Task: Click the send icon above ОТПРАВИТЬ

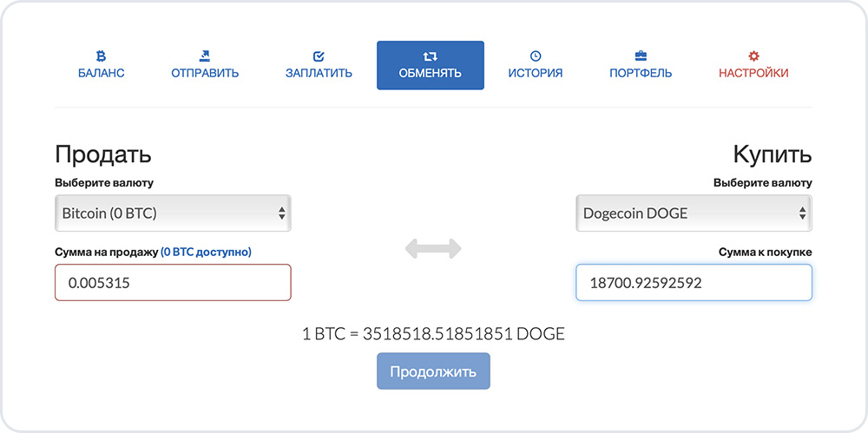Action: tap(205, 56)
